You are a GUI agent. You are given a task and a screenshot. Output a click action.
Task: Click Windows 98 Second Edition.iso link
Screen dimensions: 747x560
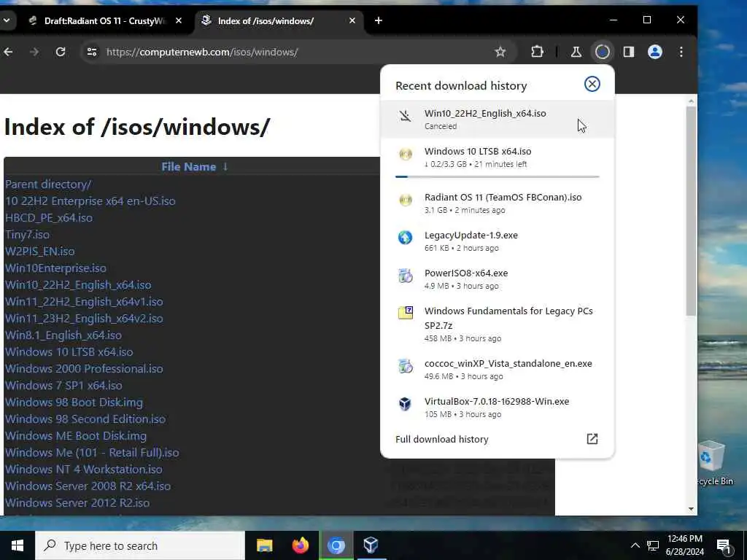pos(85,419)
